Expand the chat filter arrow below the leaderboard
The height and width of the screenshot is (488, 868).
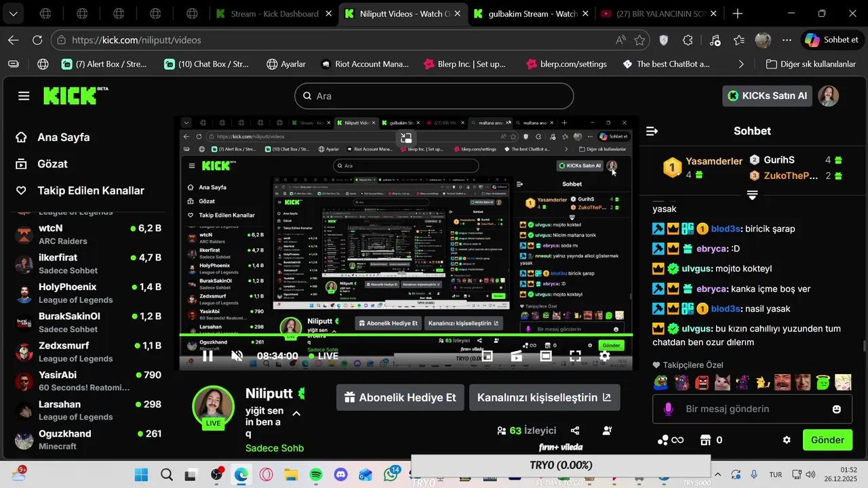click(752, 195)
